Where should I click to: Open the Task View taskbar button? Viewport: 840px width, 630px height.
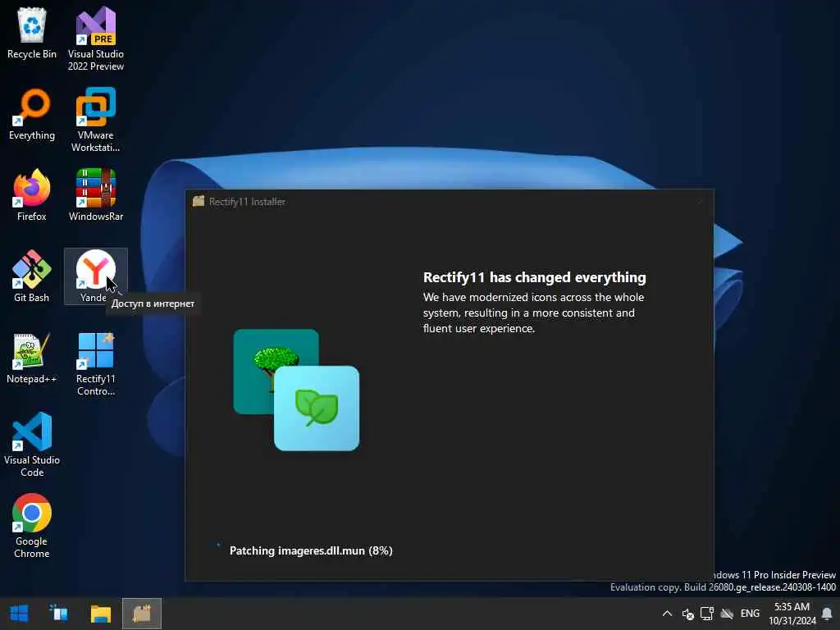59,614
